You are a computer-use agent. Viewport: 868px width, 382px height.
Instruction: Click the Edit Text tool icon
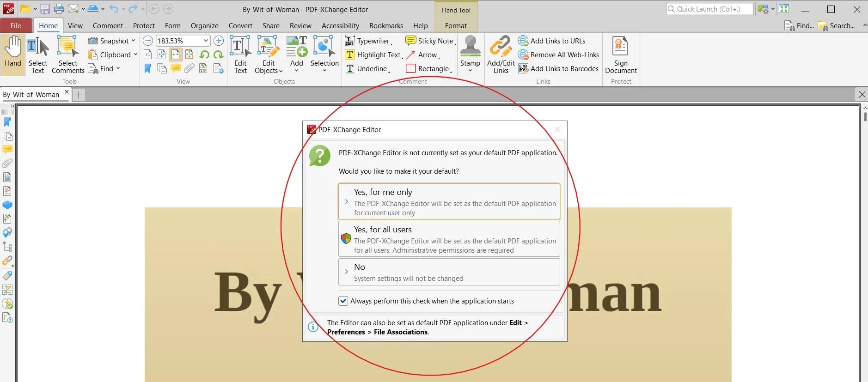pos(240,47)
